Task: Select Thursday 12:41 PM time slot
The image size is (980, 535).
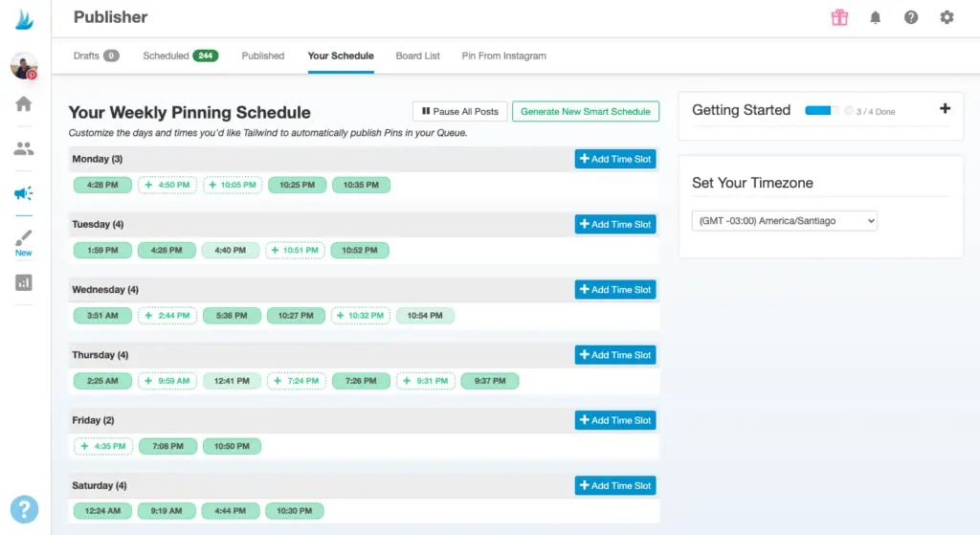Action: [x=232, y=381]
